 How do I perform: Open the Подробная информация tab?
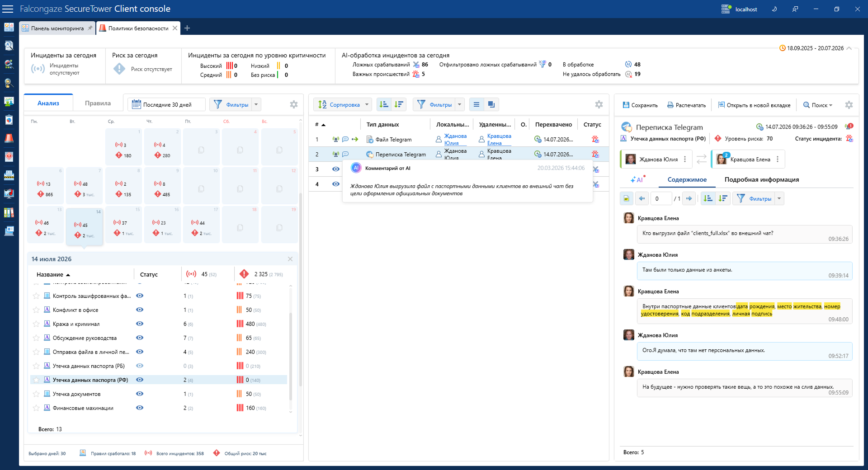pyautogui.click(x=762, y=179)
